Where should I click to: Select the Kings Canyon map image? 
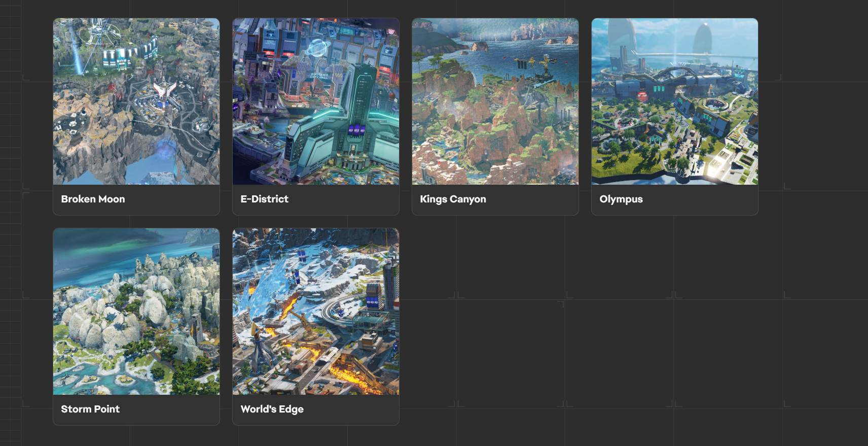click(x=495, y=101)
